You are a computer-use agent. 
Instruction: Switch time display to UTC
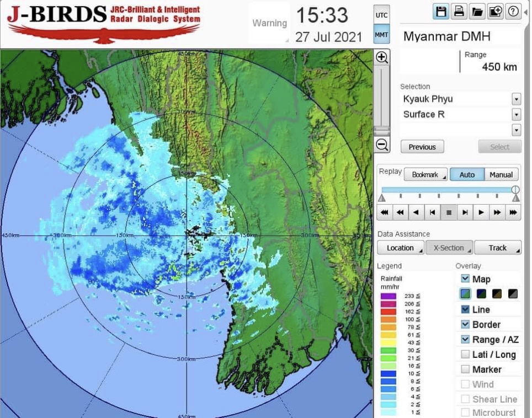pyautogui.click(x=381, y=15)
